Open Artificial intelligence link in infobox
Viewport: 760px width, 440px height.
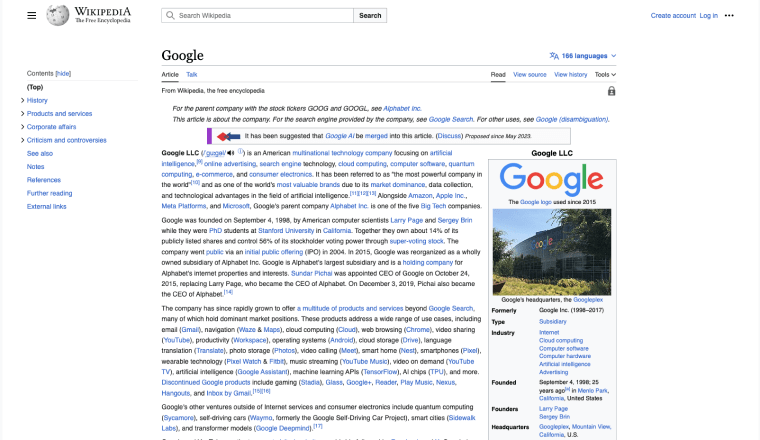(565, 364)
